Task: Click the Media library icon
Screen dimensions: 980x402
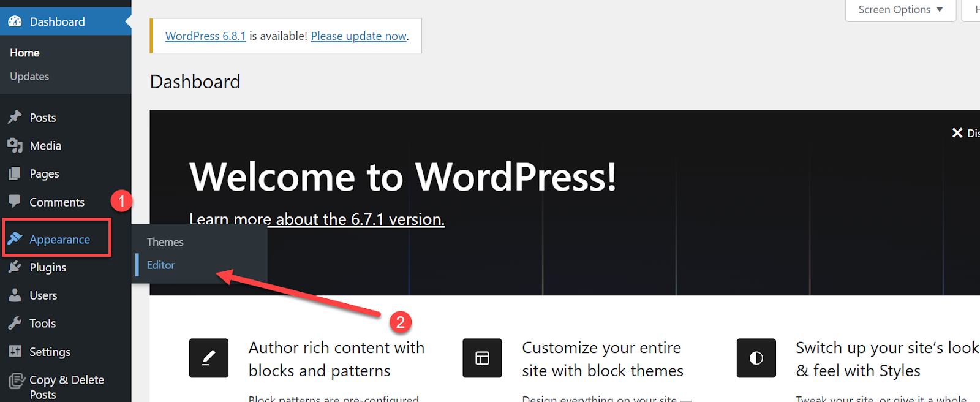Action: [15, 145]
